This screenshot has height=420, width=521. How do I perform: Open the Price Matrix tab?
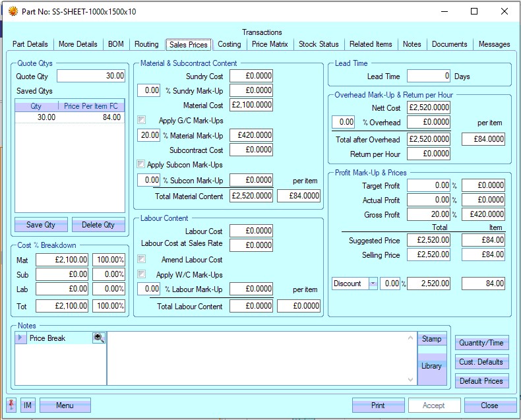point(270,44)
